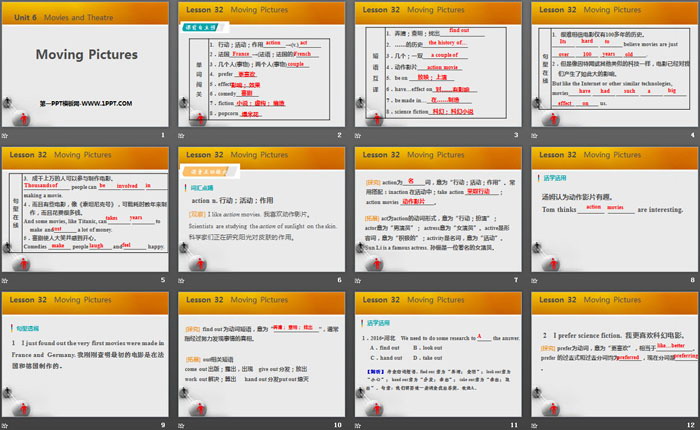
Task: Click animation star icon under slide 5
Action: 5,280
